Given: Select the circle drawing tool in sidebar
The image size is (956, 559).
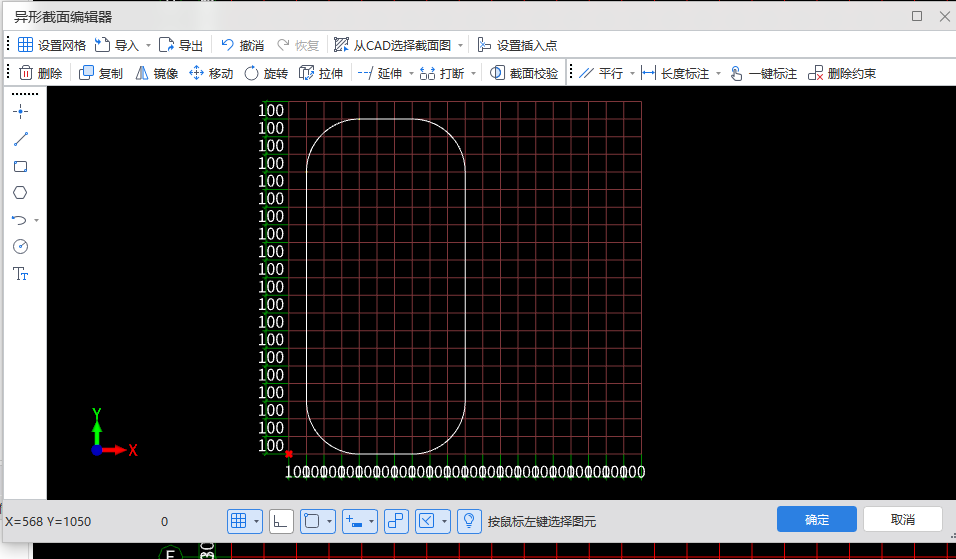Looking at the screenshot, I should 21,246.
